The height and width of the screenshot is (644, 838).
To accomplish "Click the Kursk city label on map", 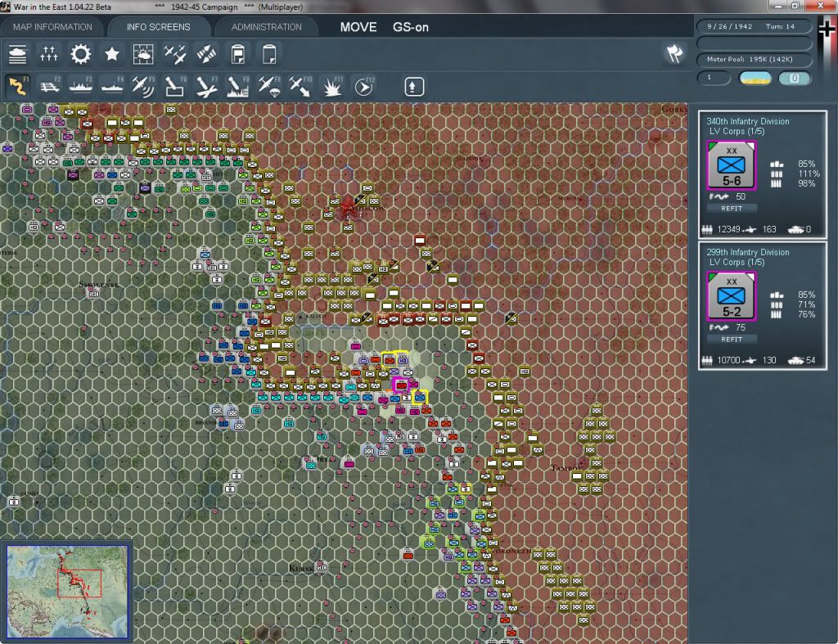I will [301, 568].
